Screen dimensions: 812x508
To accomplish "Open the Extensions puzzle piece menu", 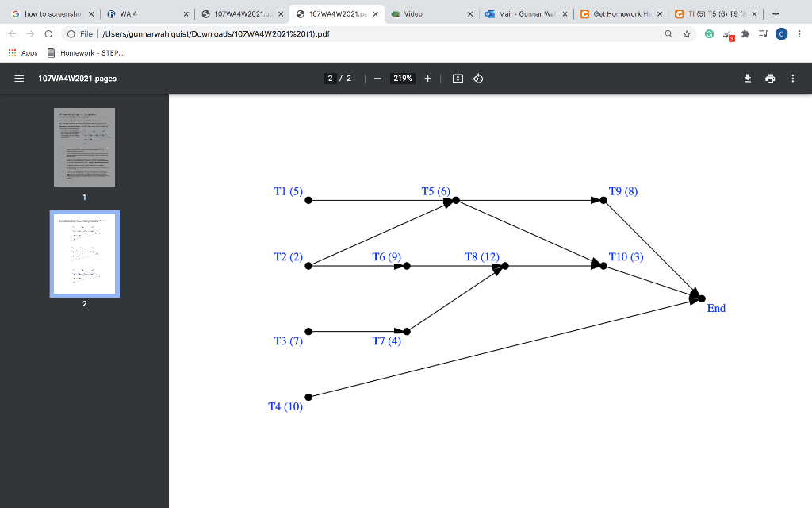I will 745,33.
